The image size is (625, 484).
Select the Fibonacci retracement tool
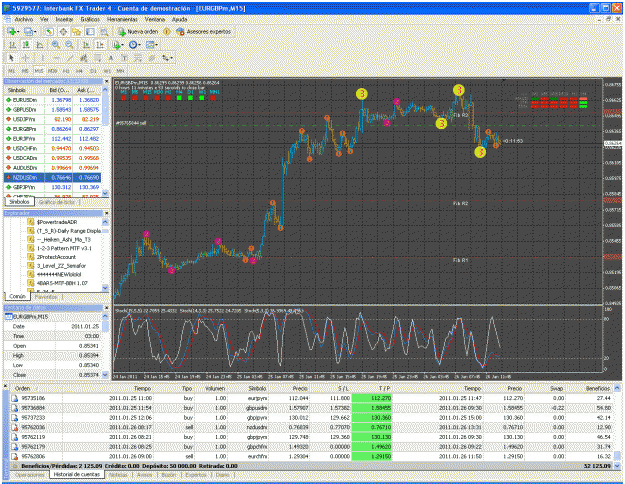[97, 58]
